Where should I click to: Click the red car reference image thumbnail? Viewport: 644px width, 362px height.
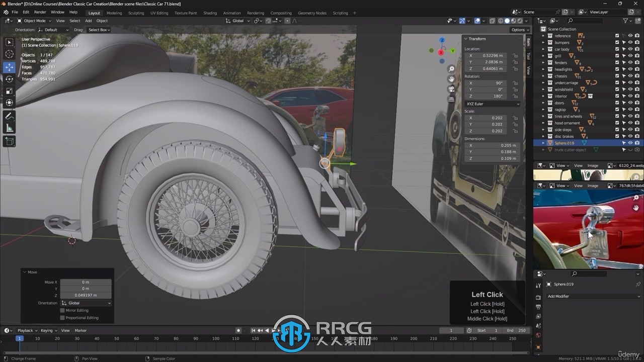click(588, 229)
